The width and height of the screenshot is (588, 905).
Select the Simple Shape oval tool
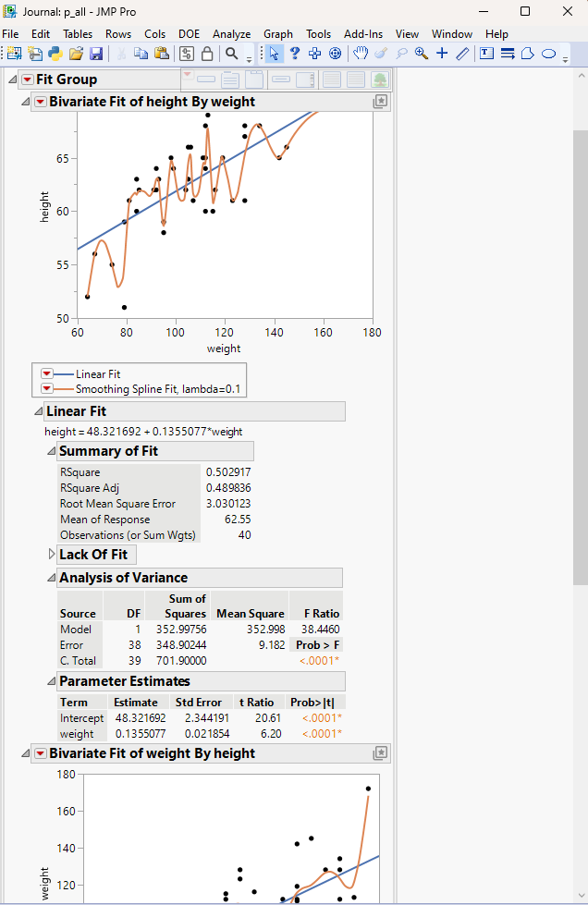coord(549,54)
